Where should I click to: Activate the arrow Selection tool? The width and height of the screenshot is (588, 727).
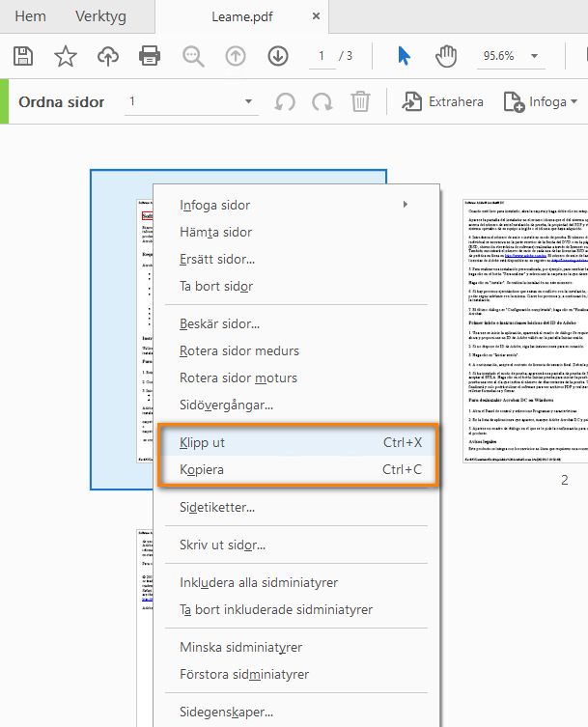404,56
